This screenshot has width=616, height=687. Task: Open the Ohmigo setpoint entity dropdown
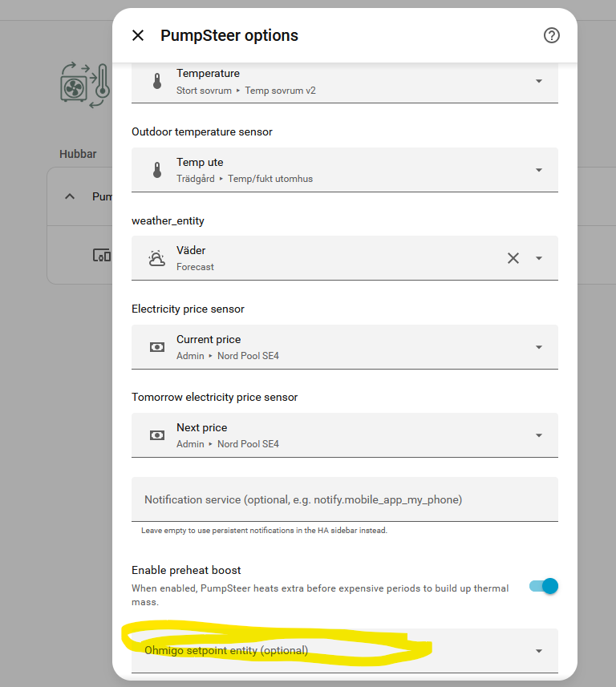coord(539,651)
